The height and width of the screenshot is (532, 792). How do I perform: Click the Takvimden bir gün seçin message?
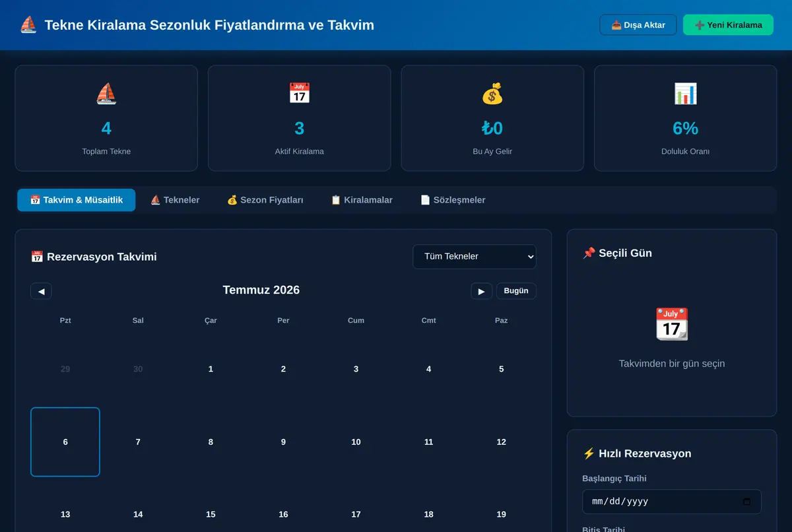click(x=672, y=364)
